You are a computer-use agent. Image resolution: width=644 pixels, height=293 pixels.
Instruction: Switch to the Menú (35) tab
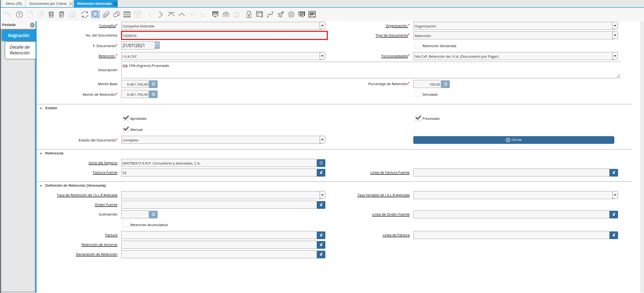coord(14,3)
